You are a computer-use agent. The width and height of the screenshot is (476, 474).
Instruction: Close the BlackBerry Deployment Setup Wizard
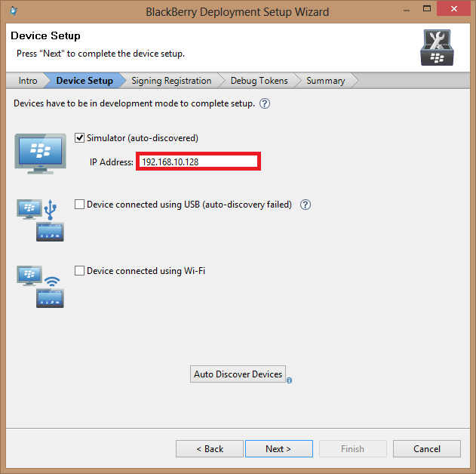[x=454, y=8]
